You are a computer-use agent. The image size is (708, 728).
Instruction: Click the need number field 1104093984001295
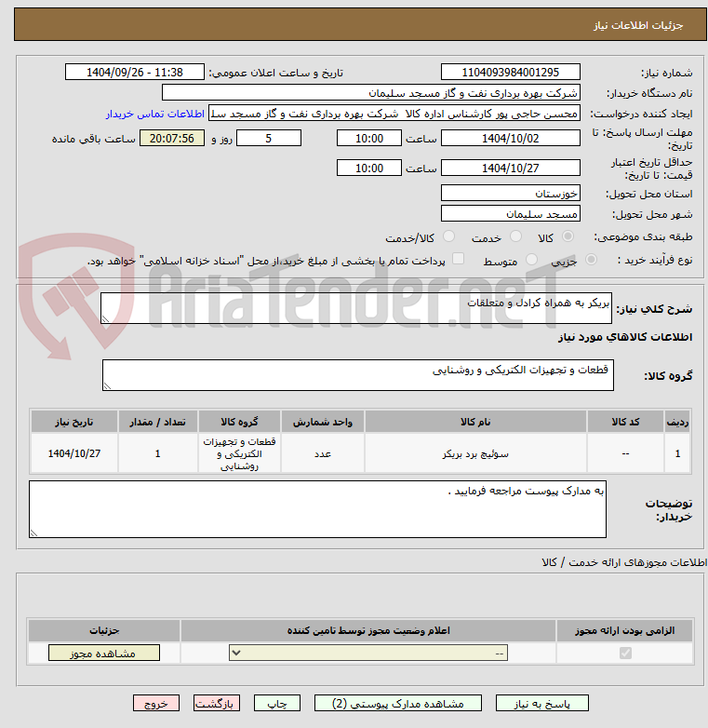point(511,72)
